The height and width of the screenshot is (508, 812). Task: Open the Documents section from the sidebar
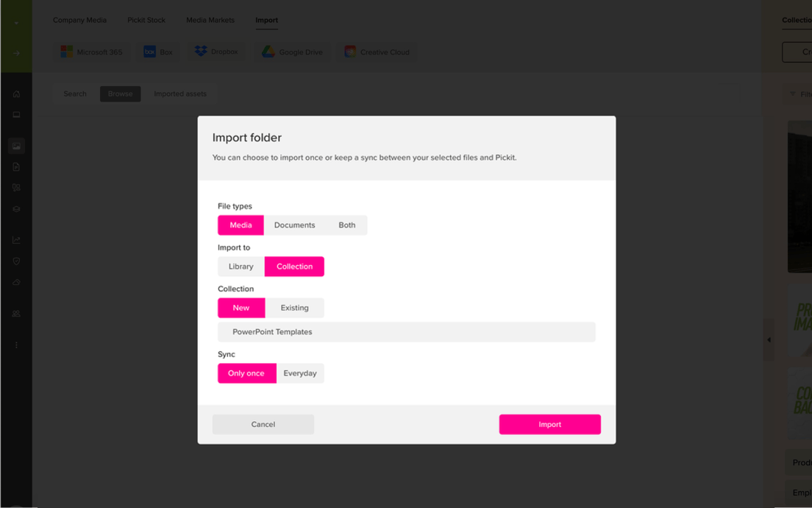pos(16,166)
